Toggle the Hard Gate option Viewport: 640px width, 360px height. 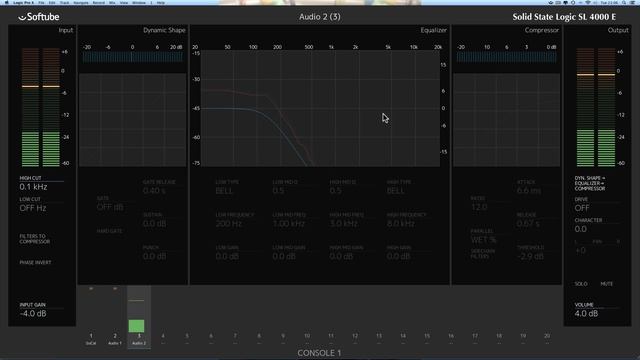click(109, 231)
